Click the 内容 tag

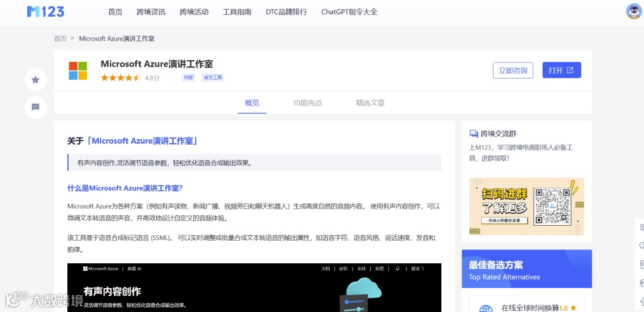pyautogui.click(x=188, y=77)
